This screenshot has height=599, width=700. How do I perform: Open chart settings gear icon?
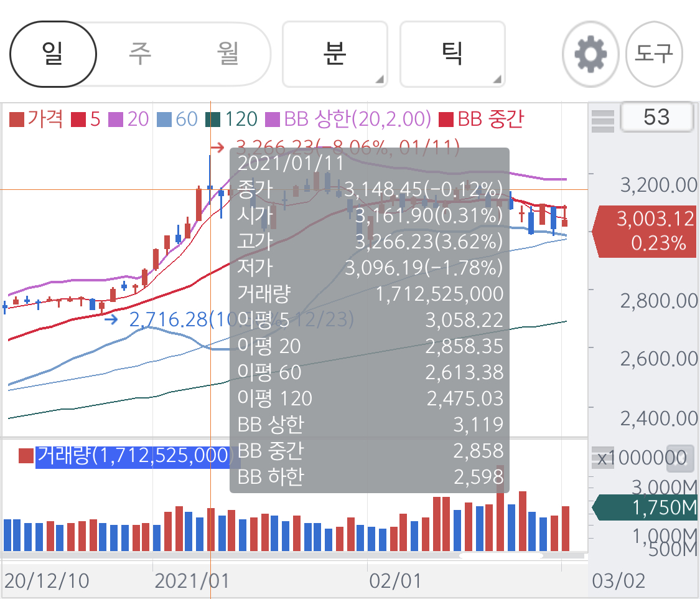(590, 54)
